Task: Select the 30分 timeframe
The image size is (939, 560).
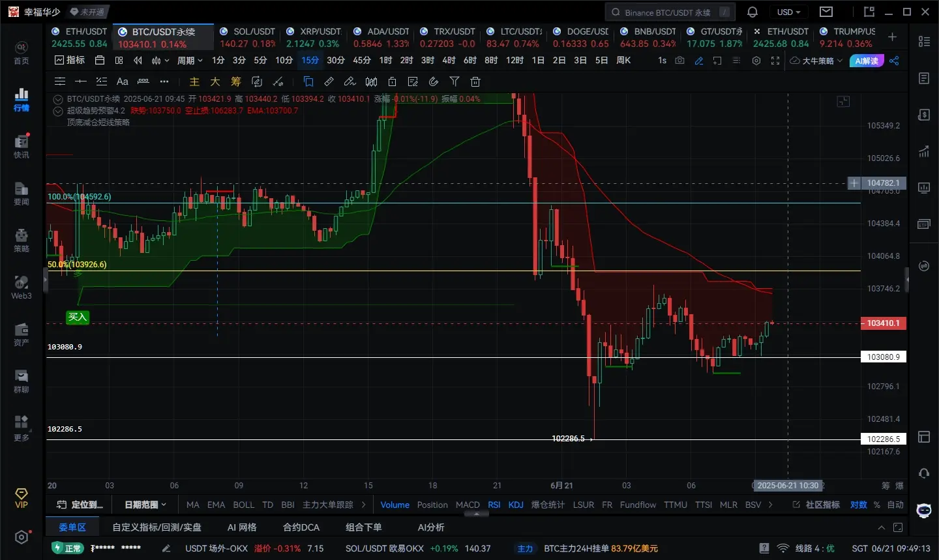Action: (336, 61)
